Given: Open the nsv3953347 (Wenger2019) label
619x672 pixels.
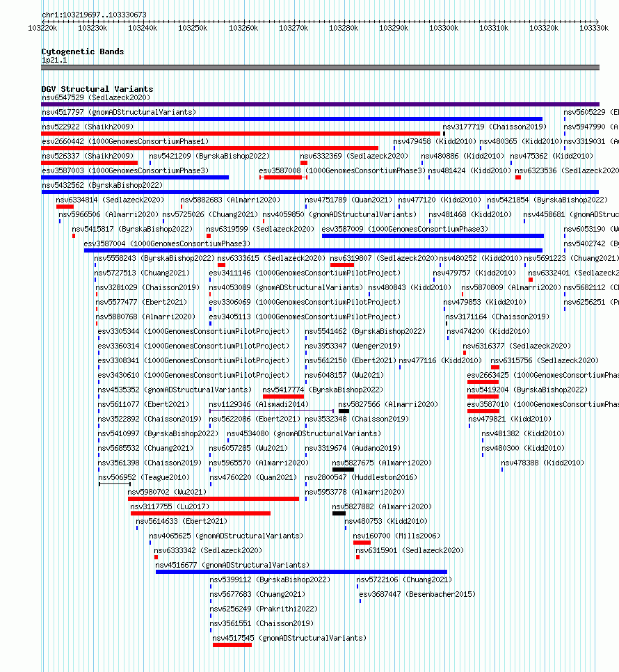Looking at the screenshot, I should 353,346.
